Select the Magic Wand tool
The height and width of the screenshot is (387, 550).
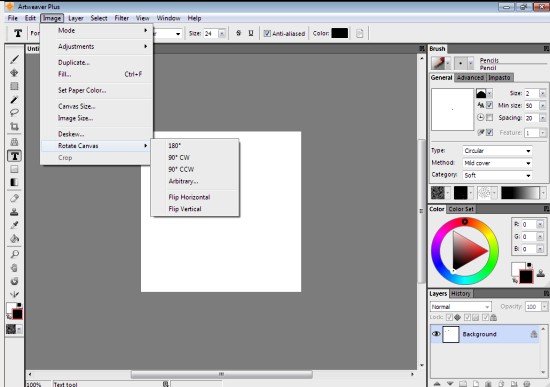pyautogui.click(x=14, y=100)
